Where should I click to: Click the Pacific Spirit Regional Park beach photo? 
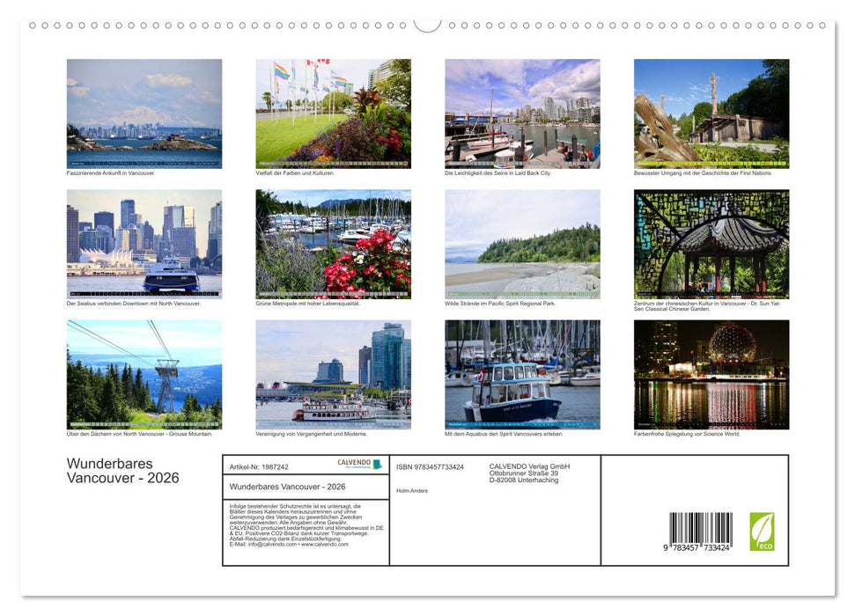[x=521, y=244]
